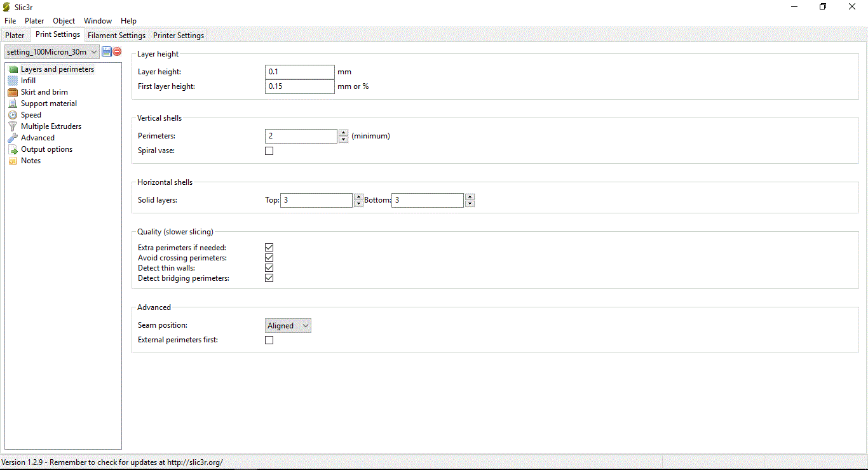This screenshot has height=470, width=868.
Task: Open the Plater menu in menu bar
Action: point(34,21)
